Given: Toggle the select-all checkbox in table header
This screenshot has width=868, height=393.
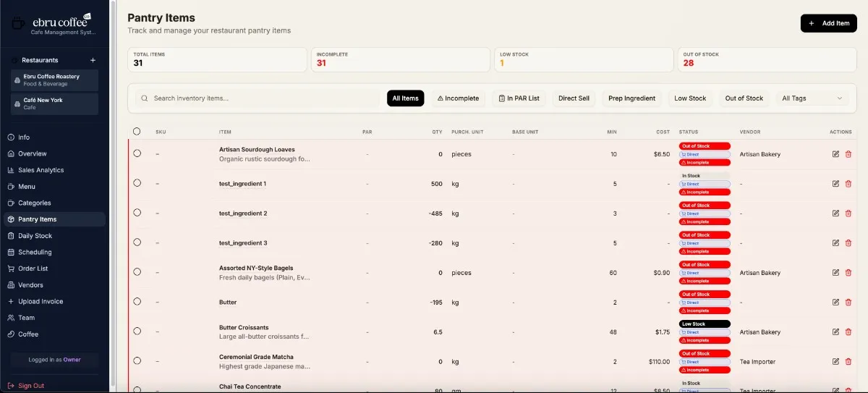Looking at the screenshot, I should 137,132.
